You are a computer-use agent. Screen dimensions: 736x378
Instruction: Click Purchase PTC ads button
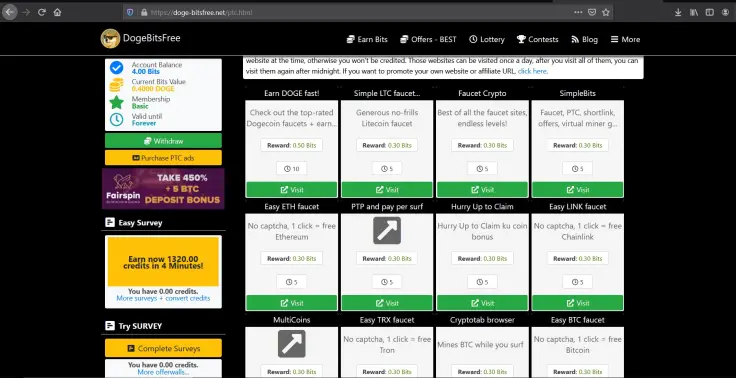(163, 158)
